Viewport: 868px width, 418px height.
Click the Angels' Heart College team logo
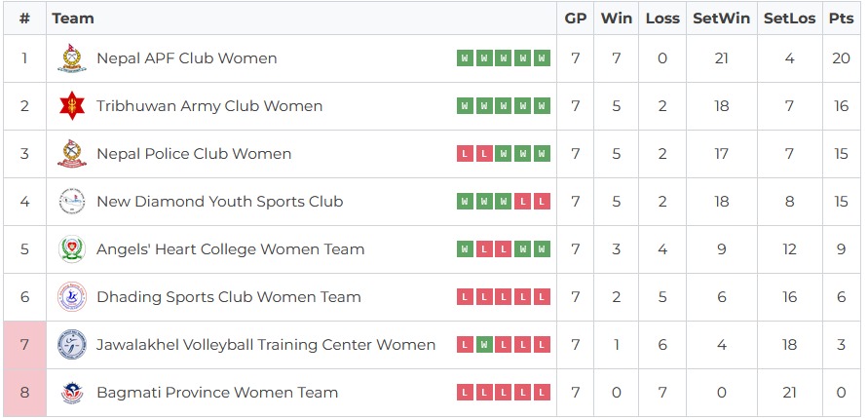click(x=71, y=249)
